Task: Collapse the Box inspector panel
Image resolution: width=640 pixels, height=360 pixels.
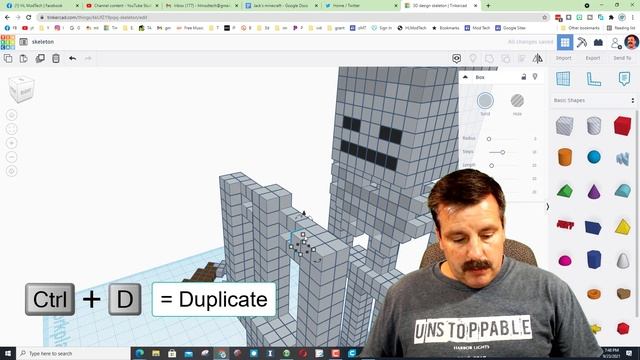Action: [465, 77]
